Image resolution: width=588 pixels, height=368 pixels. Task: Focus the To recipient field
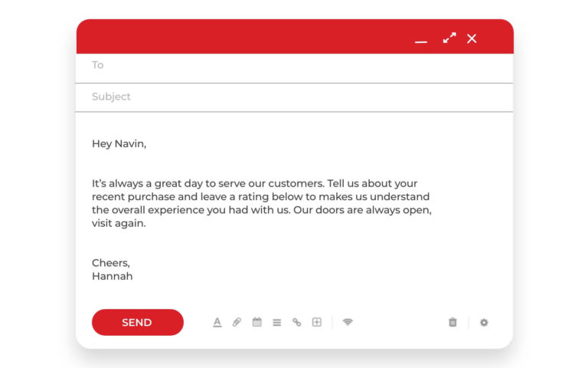(294, 68)
